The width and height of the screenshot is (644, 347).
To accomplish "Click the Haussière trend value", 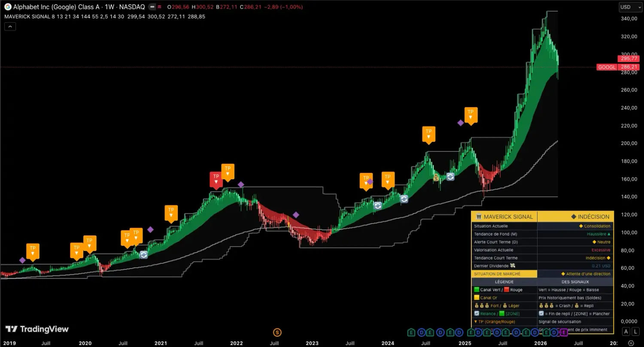I will (x=598, y=234).
